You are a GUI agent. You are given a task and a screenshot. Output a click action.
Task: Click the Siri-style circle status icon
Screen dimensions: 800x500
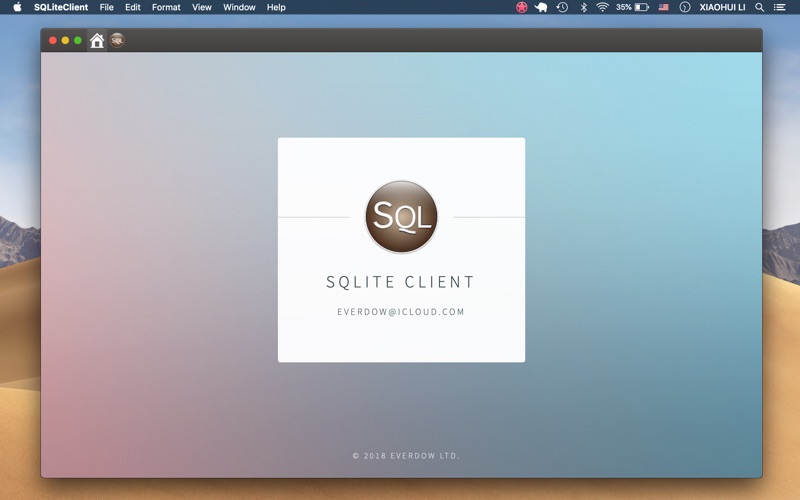coord(685,7)
